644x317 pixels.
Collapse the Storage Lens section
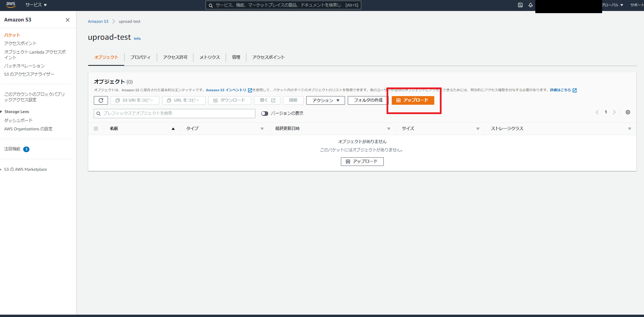click(1, 112)
